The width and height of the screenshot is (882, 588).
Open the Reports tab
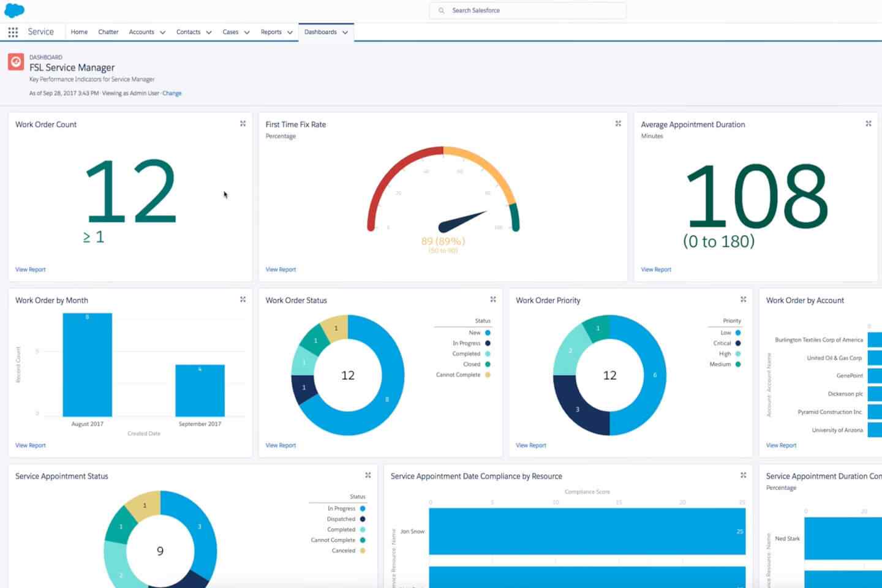(x=271, y=32)
